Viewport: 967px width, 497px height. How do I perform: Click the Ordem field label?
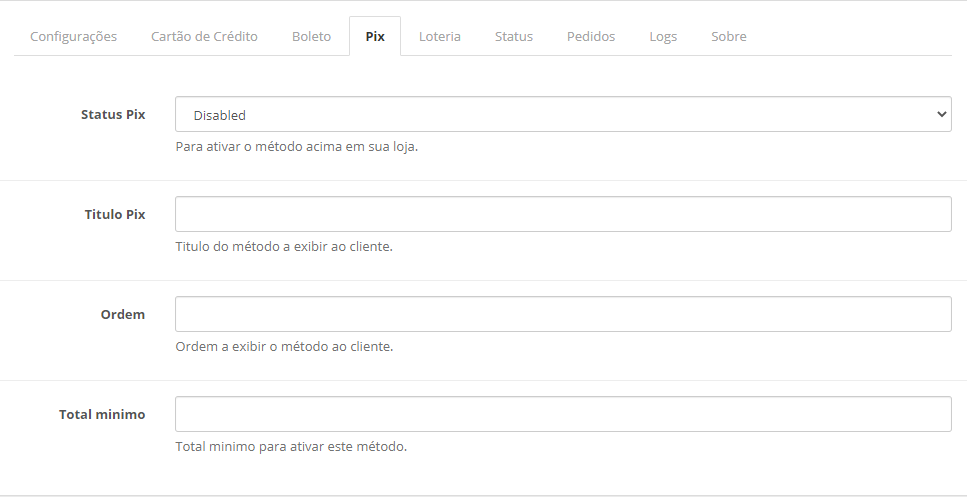click(x=123, y=314)
